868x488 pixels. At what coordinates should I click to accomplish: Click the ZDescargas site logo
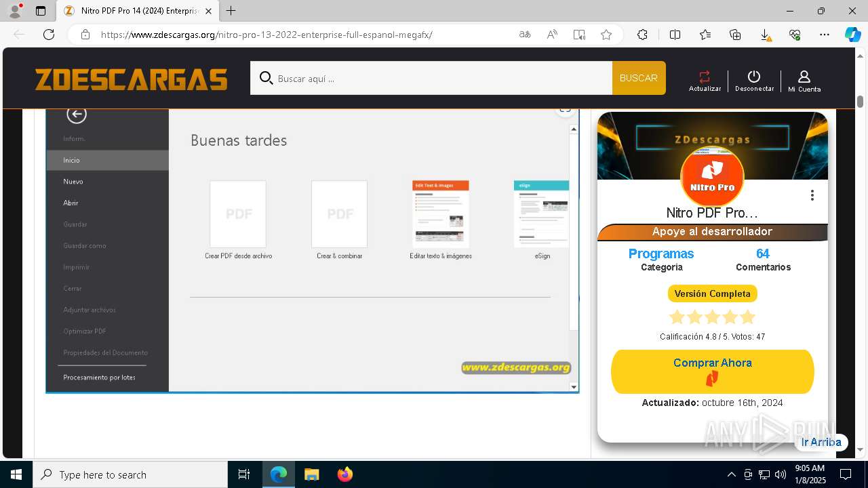point(131,79)
